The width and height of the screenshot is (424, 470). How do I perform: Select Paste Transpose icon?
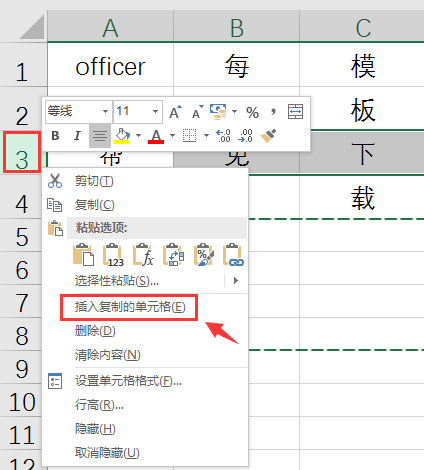point(173,255)
